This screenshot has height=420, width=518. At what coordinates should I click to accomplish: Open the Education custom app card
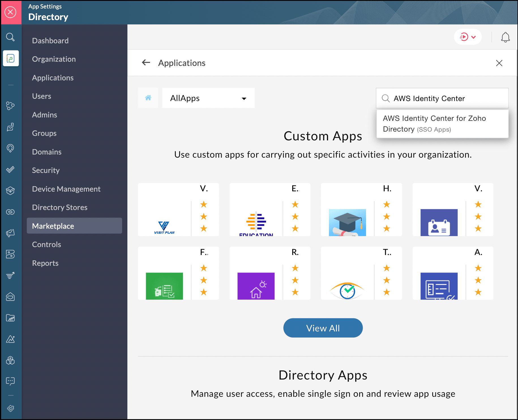(270, 210)
